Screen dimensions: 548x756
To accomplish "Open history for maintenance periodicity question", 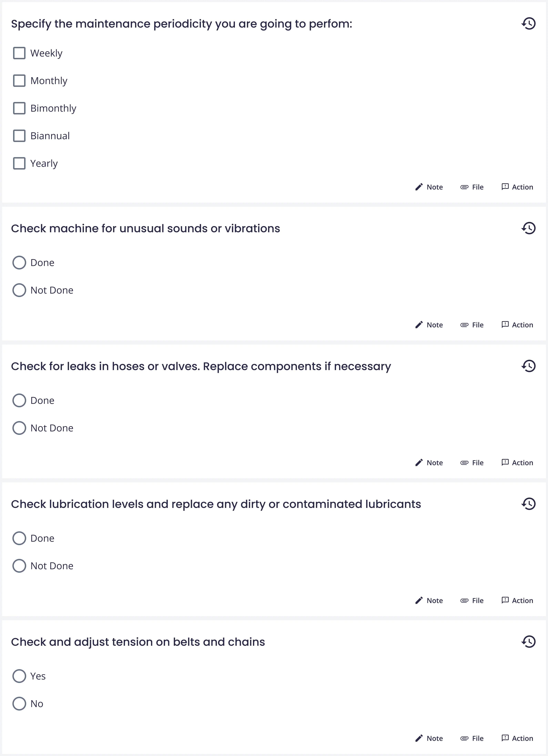I will tap(528, 24).
